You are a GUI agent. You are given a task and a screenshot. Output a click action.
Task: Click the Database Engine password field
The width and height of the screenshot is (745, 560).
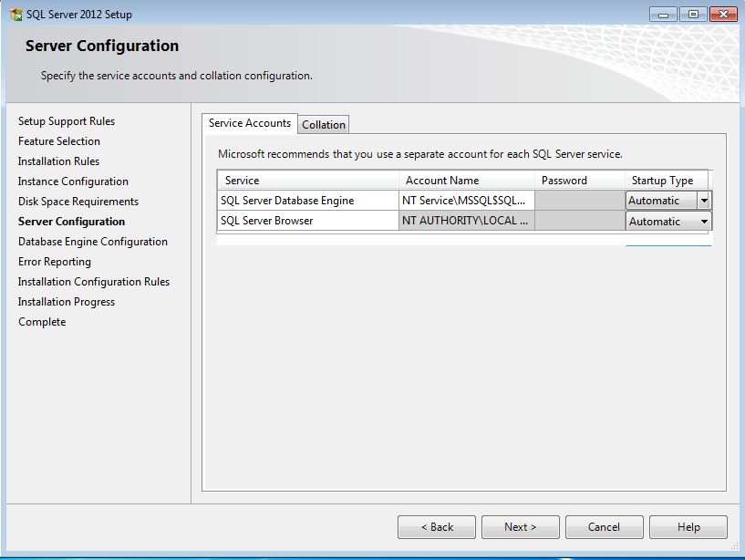579,201
